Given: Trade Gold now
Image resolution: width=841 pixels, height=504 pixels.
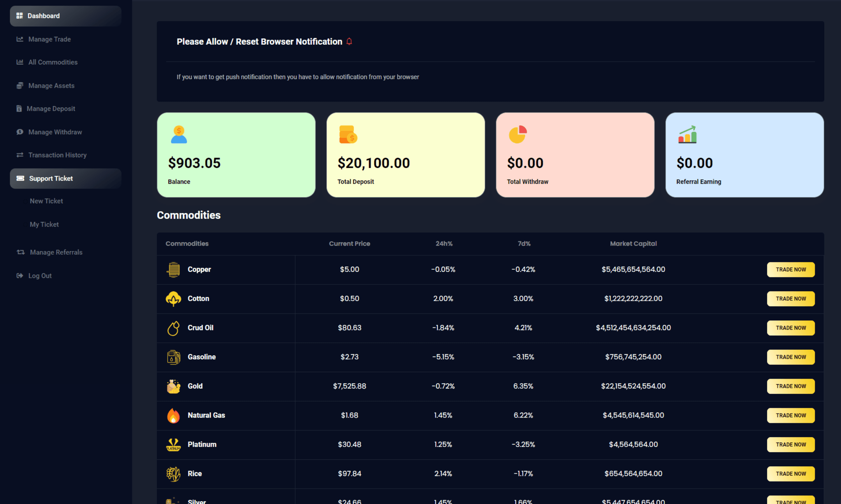Looking at the screenshot, I should coord(791,386).
